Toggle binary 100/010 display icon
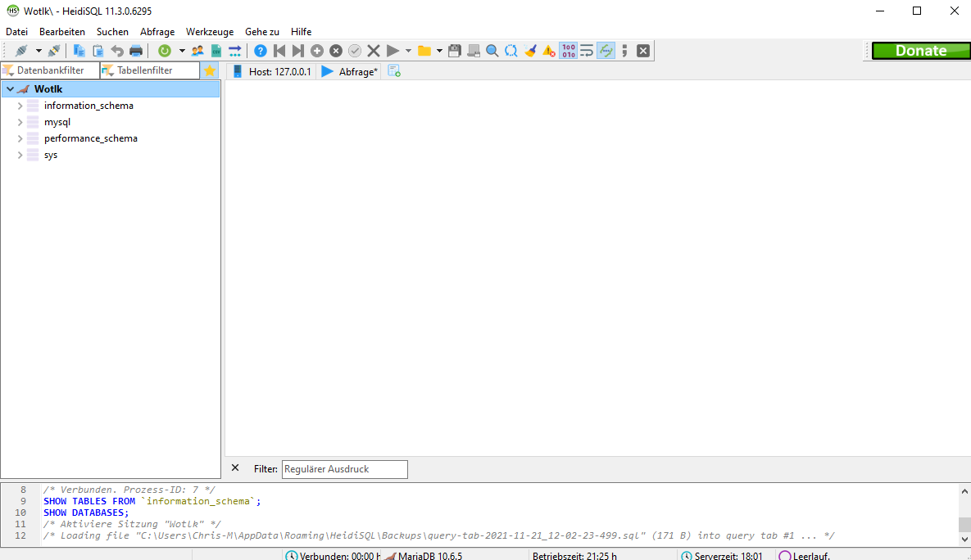This screenshot has width=971, height=560. click(x=569, y=51)
